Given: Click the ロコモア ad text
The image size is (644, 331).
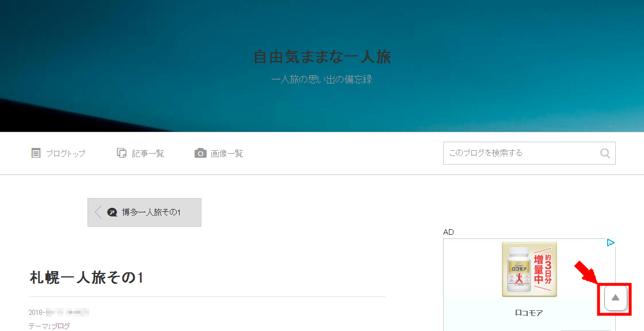Looking at the screenshot, I should point(529,313).
